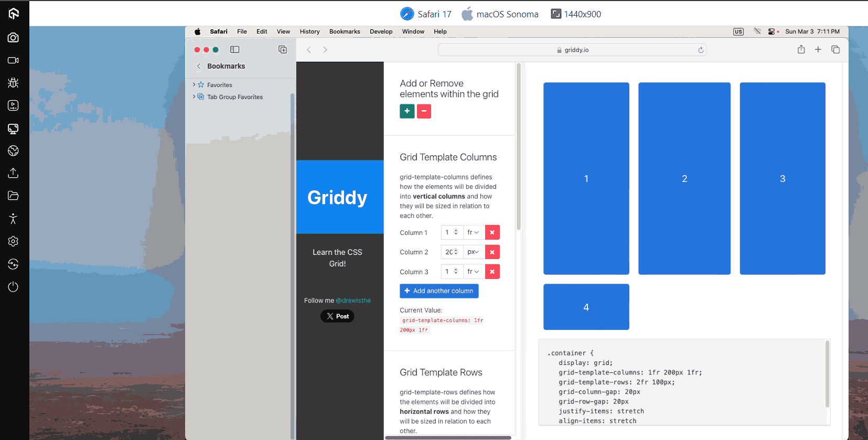Delete Column 1 with red X button
The width and height of the screenshot is (868, 440).
point(492,232)
